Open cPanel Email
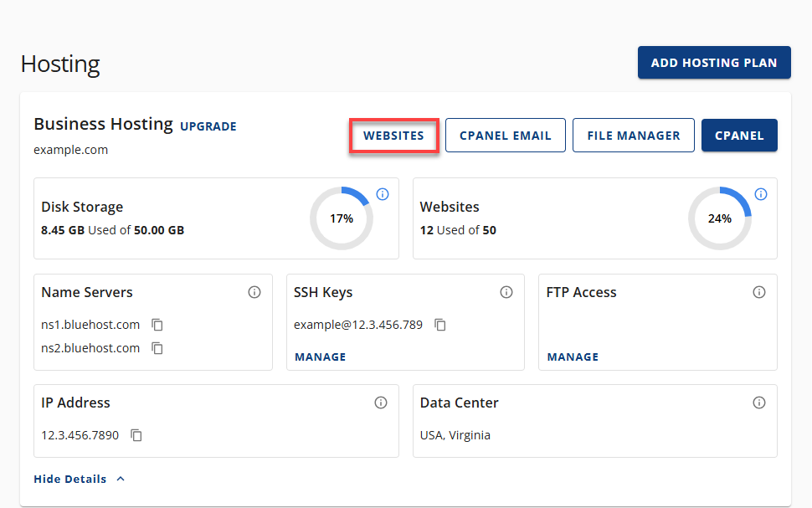812x508 pixels. (x=506, y=136)
